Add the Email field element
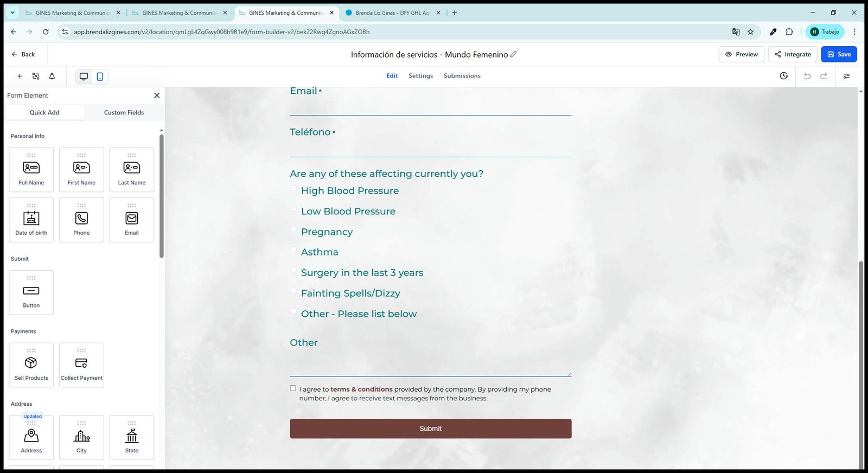Viewport: 868px width, 473px height. pos(132,220)
